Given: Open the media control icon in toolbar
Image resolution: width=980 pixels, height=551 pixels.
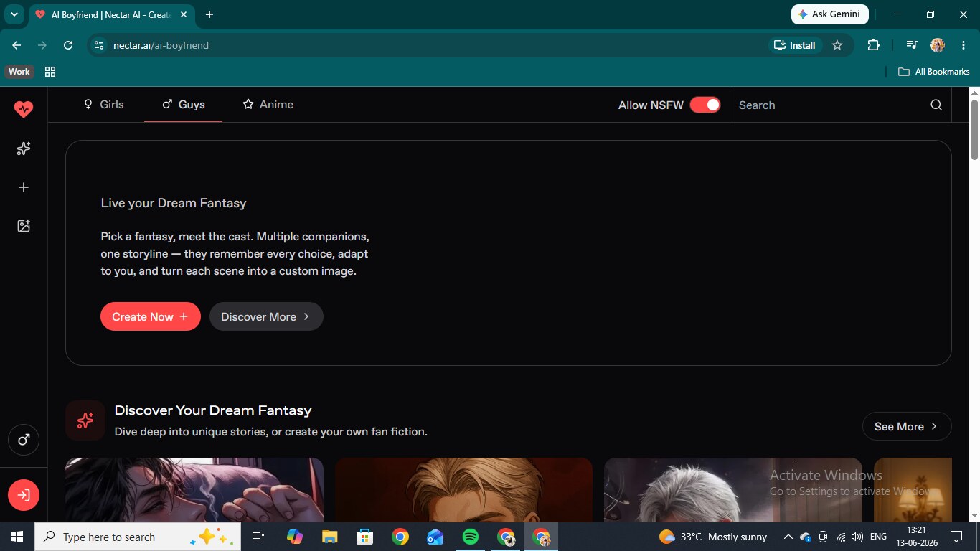Looking at the screenshot, I should pyautogui.click(x=911, y=45).
